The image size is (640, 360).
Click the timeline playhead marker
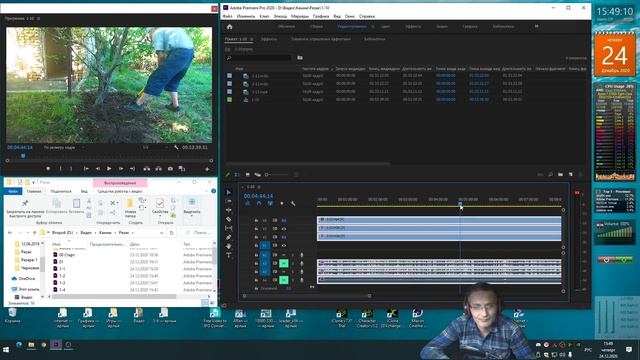click(460, 203)
